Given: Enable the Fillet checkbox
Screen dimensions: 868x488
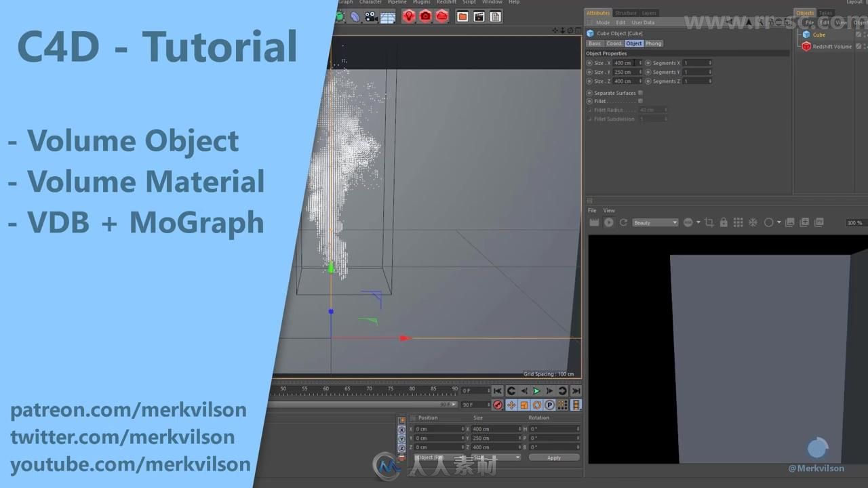Looking at the screenshot, I should pyautogui.click(x=640, y=101).
